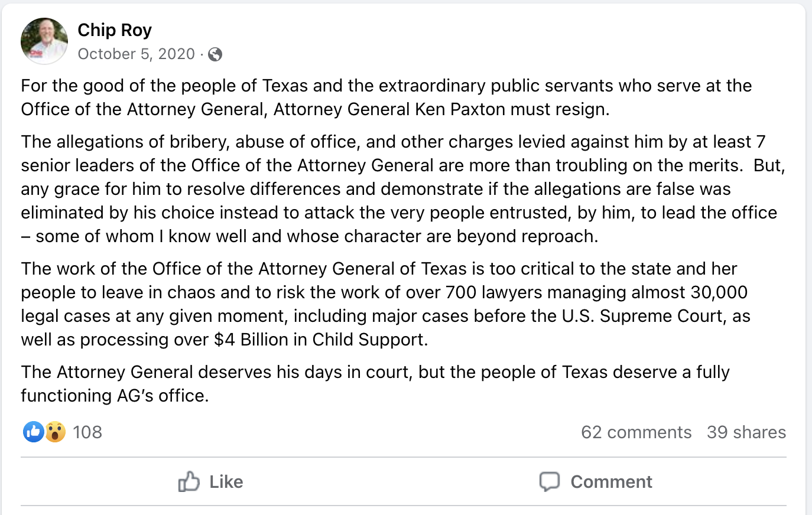The image size is (812, 515).
Task: Click the wow face reaction emoji
Action: 55,432
